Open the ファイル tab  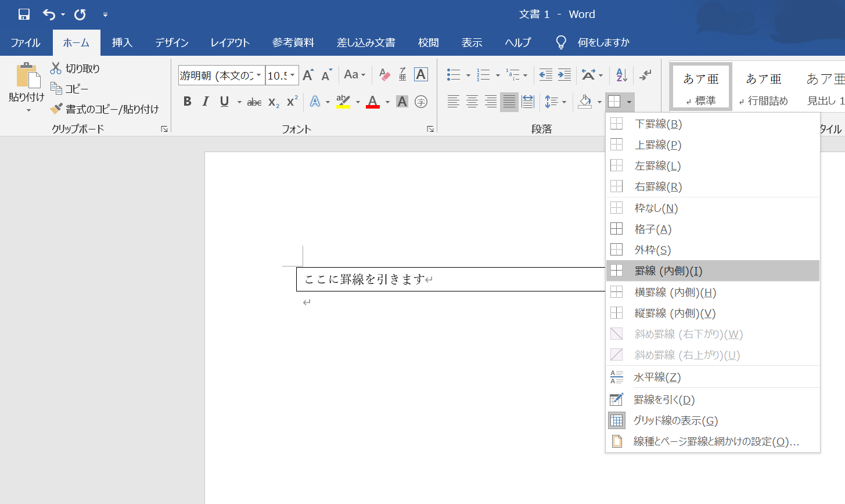tap(26, 42)
